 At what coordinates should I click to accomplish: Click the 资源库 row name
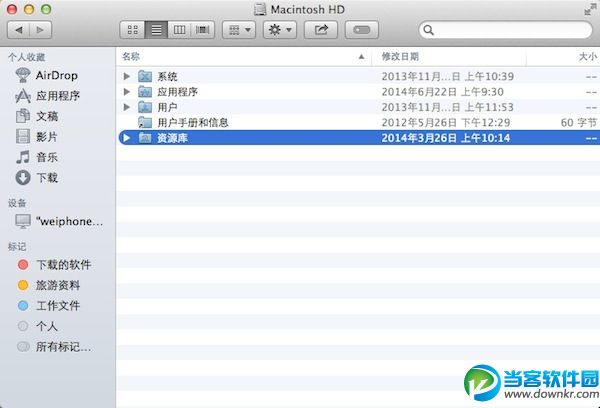[x=173, y=138]
